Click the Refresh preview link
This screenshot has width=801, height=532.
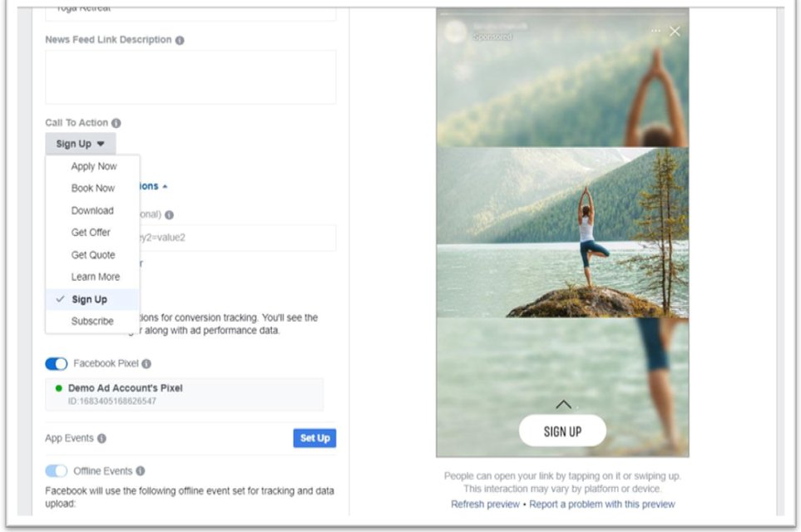pos(485,505)
